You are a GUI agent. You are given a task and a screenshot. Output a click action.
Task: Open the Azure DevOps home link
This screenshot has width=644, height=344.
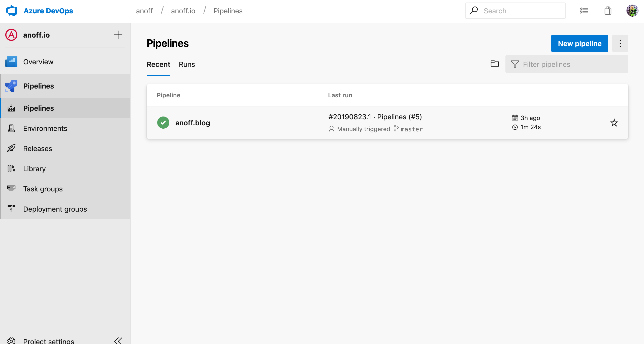pyautogui.click(x=48, y=11)
